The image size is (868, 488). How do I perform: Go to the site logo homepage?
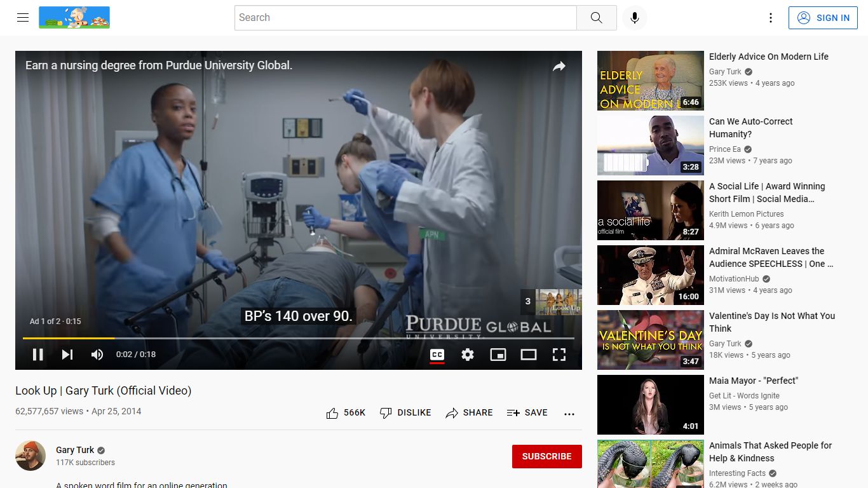(74, 18)
